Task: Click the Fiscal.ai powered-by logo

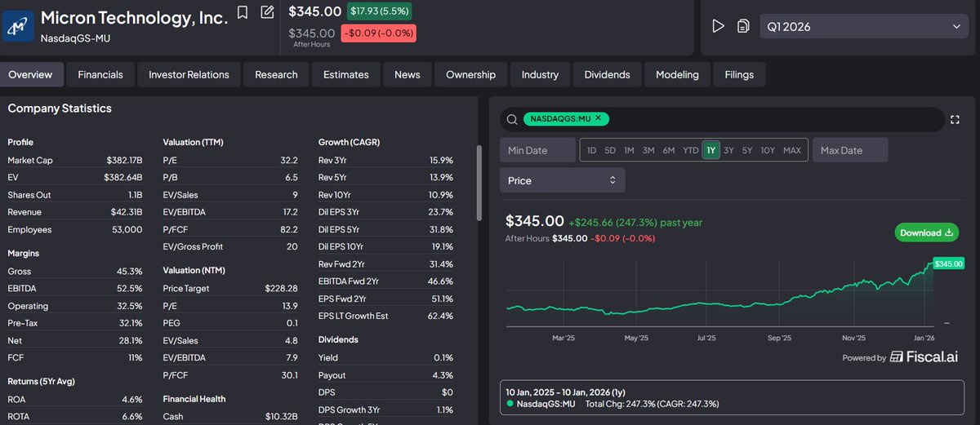Action: 924,356
